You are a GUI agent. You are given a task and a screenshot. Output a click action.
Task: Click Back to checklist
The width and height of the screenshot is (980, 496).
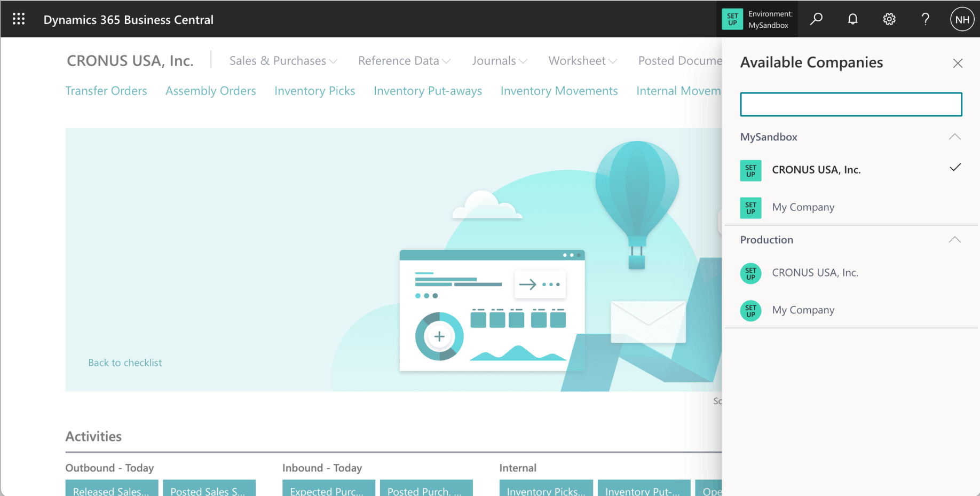(125, 363)
